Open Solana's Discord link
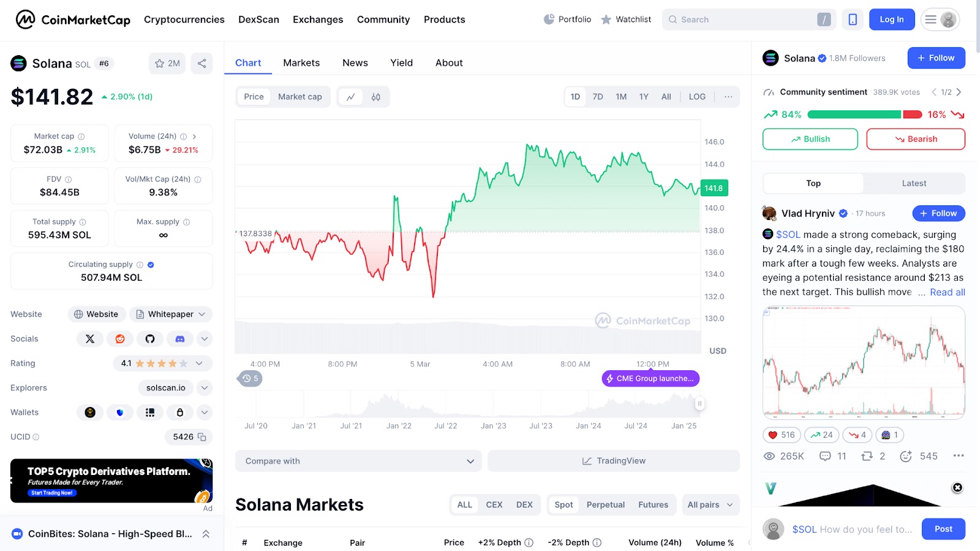Image resolution: width=980 pixels, height=551 pixels. 180,339
